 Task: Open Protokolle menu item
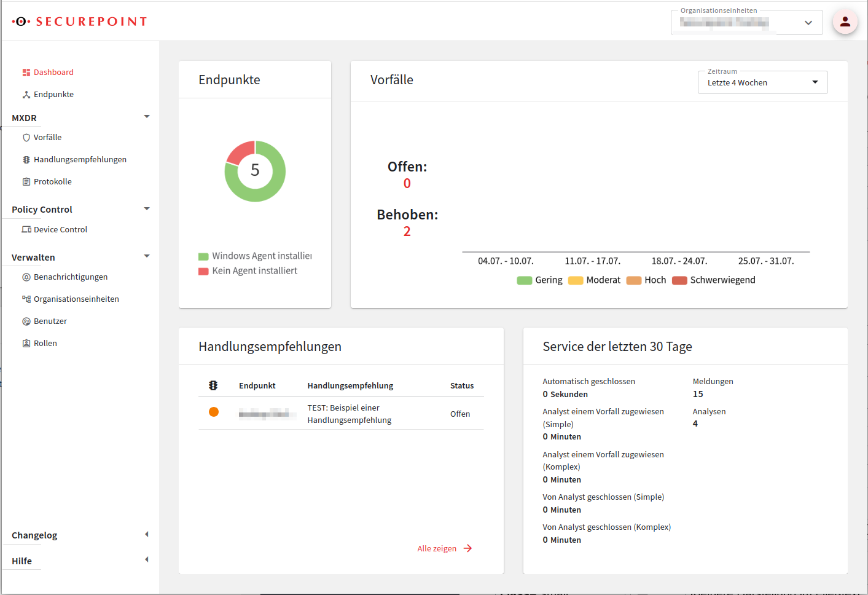click(53, 182)
